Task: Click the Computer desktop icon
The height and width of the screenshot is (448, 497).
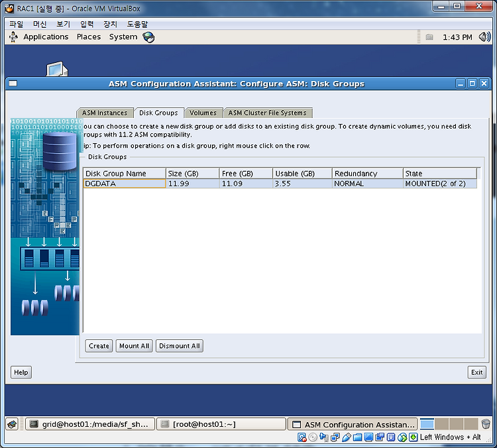Action: 57,69
